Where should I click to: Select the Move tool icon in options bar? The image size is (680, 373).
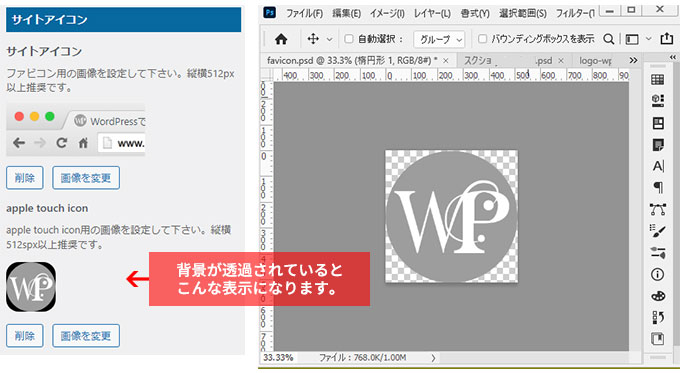tap(313, 39)
